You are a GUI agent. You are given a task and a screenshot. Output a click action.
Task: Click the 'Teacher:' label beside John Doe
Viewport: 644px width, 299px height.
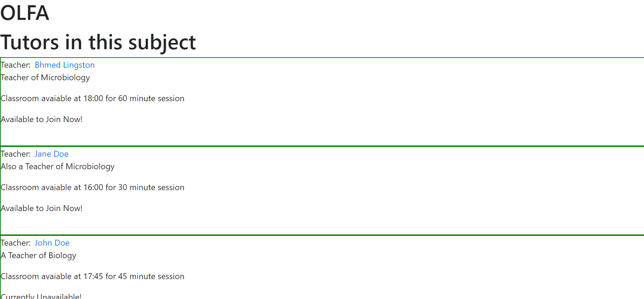point(16,243)
